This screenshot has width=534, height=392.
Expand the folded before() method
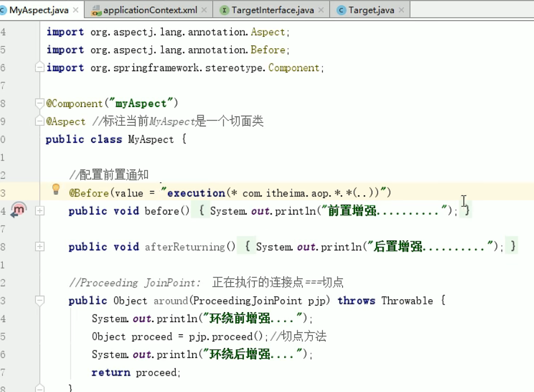tap(39, 211)
